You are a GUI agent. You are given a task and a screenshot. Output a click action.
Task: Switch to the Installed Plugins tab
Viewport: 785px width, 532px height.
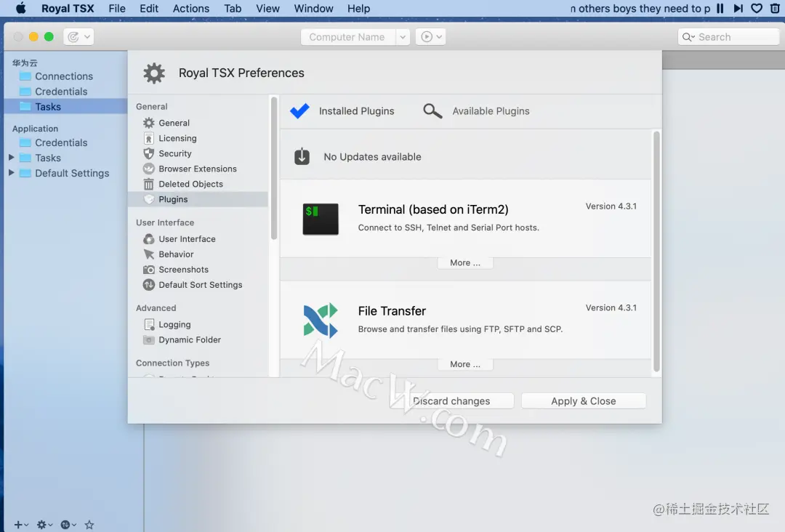coord(342,110)
